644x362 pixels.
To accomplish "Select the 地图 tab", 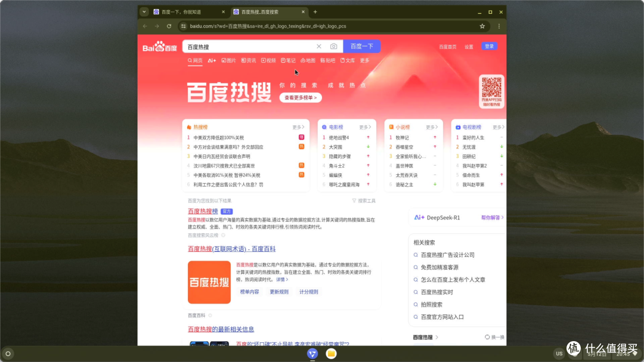I will tap(308, 60).
